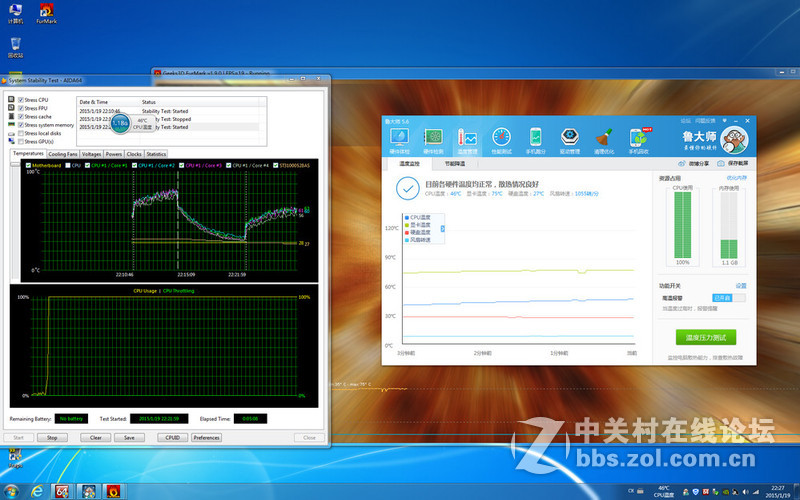Toggle Motherboard graph checkbox
Screen dimensions: 800x500
pos(28,165)
